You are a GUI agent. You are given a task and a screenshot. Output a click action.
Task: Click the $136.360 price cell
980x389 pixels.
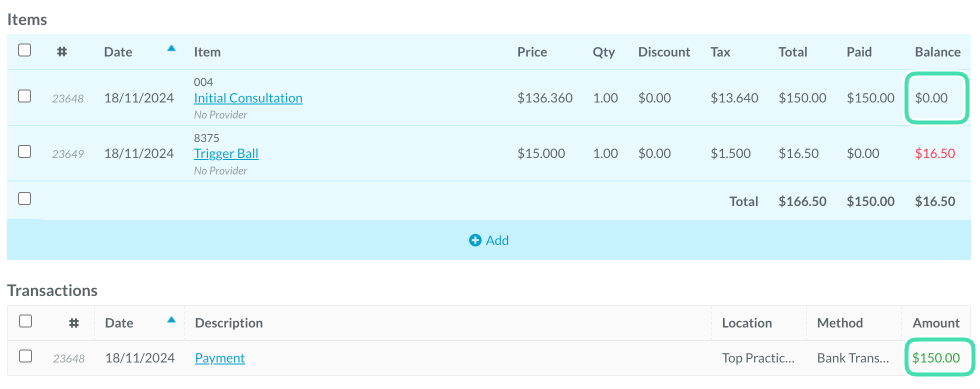pyautogui.click(x=545, y=98)
